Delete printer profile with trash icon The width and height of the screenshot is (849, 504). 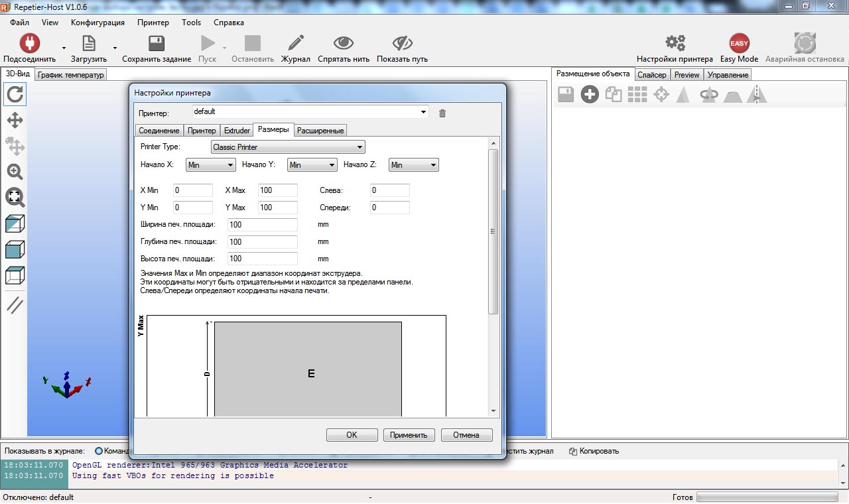tap(442, 113)
